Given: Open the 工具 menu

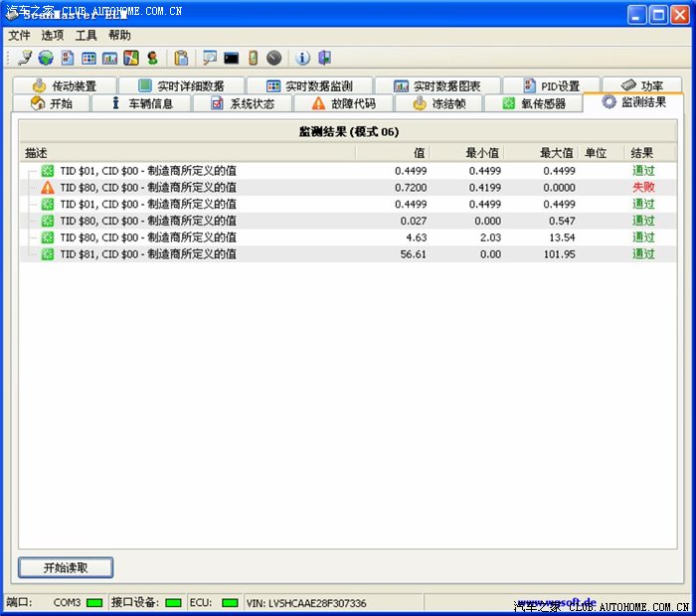Looking at the screenshot, I should (x=87, y=35).
